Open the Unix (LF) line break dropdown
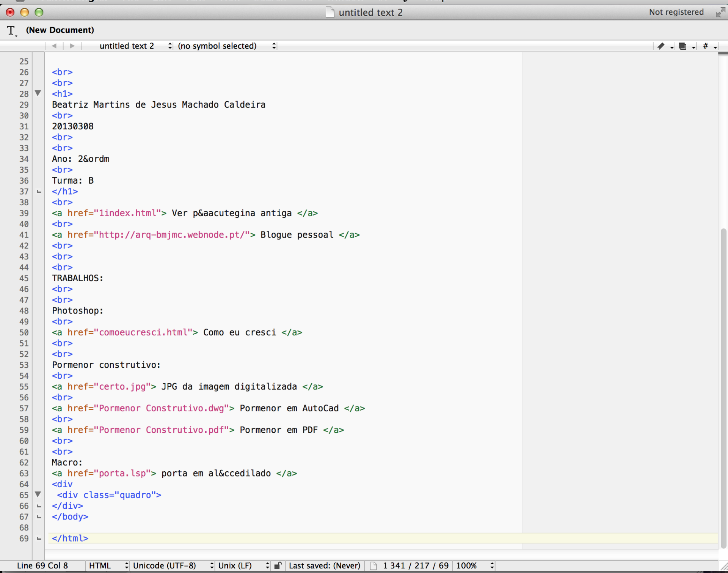The width and height of the screenshot is (728, 573). tap(243, 565)
